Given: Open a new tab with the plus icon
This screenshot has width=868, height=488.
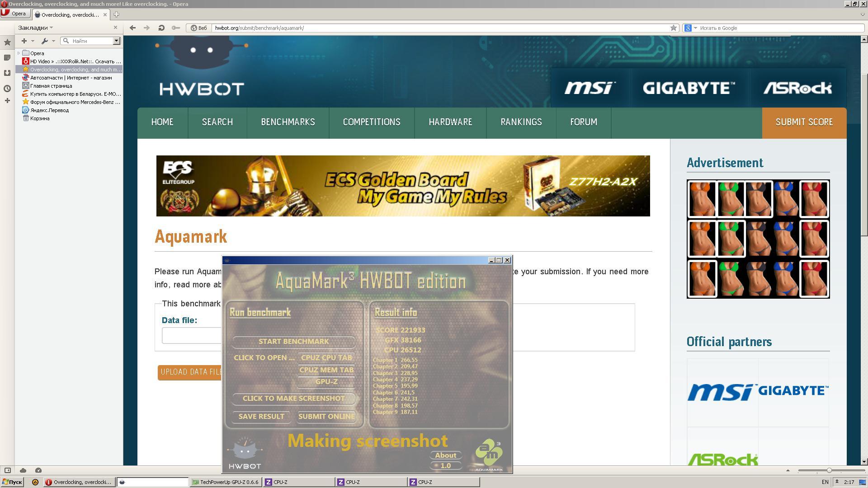Looking at the screenshot, I should [x=116, y=14].
